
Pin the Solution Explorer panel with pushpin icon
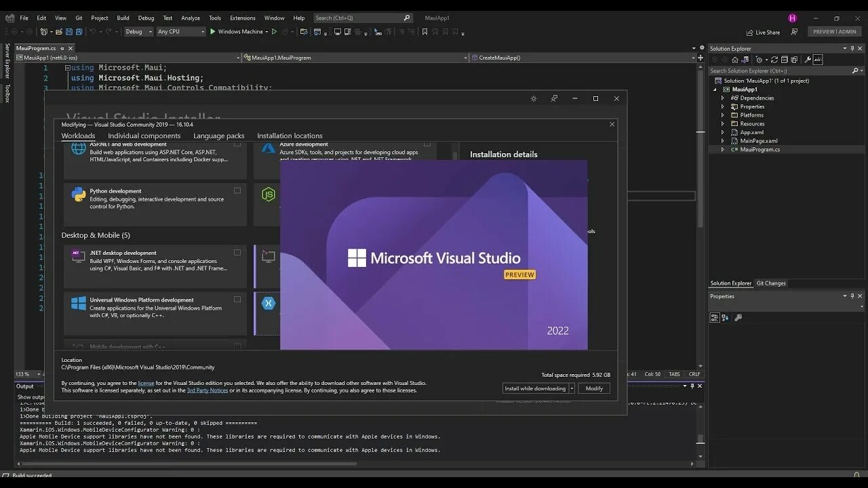(852, 49)
